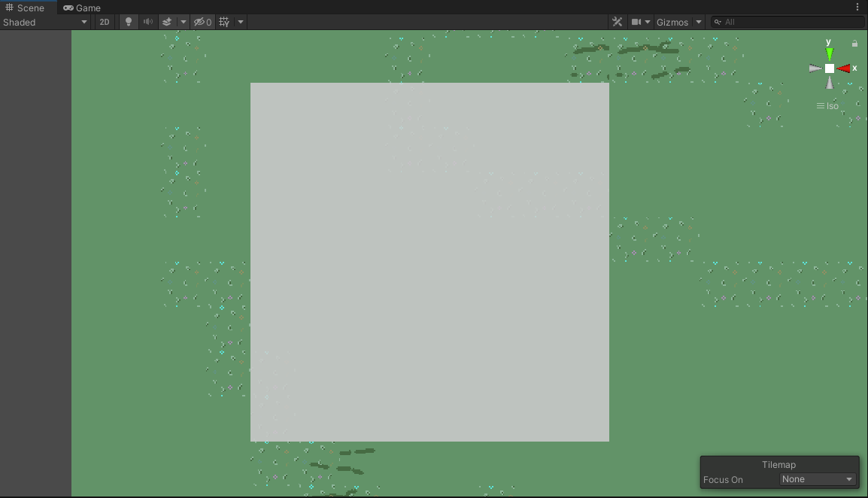This screenshot has height=498, width=868.
Task: Click the hidden objects eye icon
Action: pos(202,22)
